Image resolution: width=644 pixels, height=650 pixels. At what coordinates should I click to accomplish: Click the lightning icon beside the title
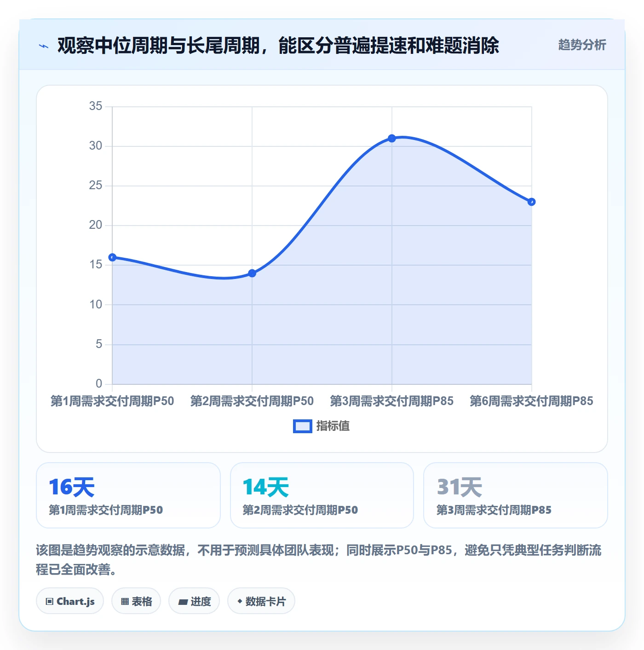(44, 46)
